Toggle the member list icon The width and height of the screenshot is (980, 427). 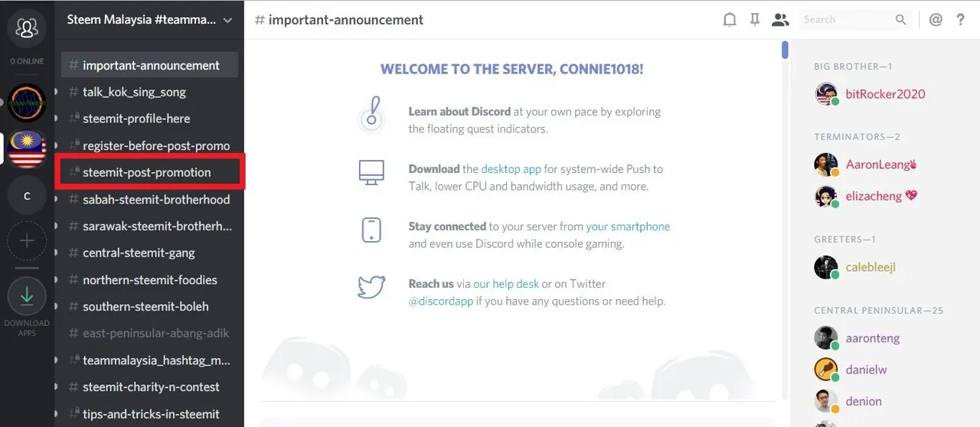point(780,20)
